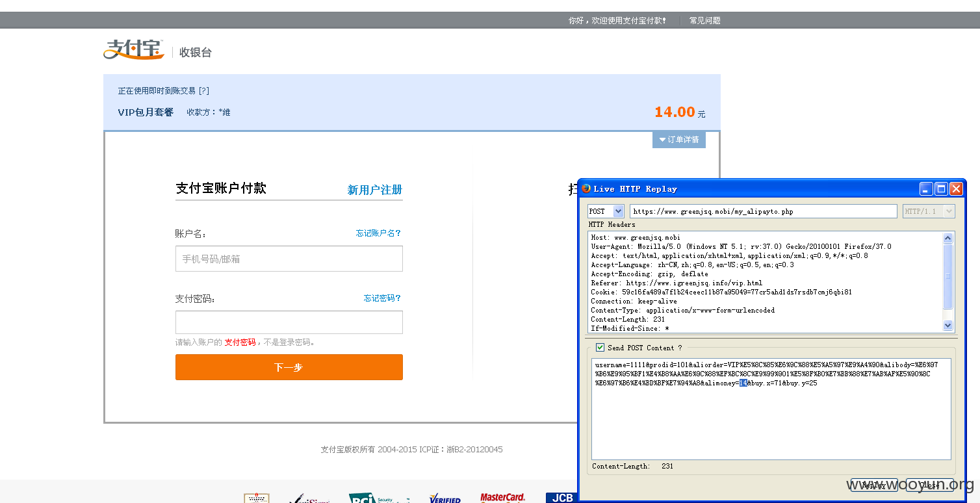Click the 你好,欢迎使用支付宝付款 greeting
Image resolution: width=980 pixels, height=503 pixels.
(x=617, y=20)
